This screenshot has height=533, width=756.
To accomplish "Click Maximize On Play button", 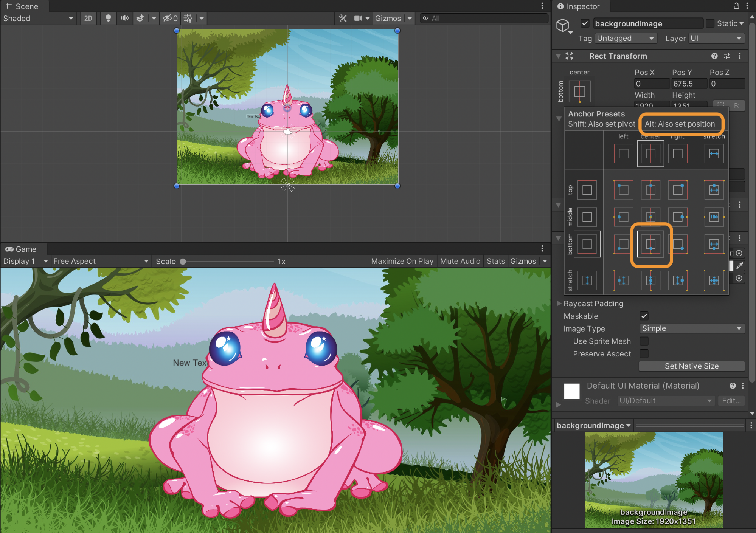I will coord(402,261).
